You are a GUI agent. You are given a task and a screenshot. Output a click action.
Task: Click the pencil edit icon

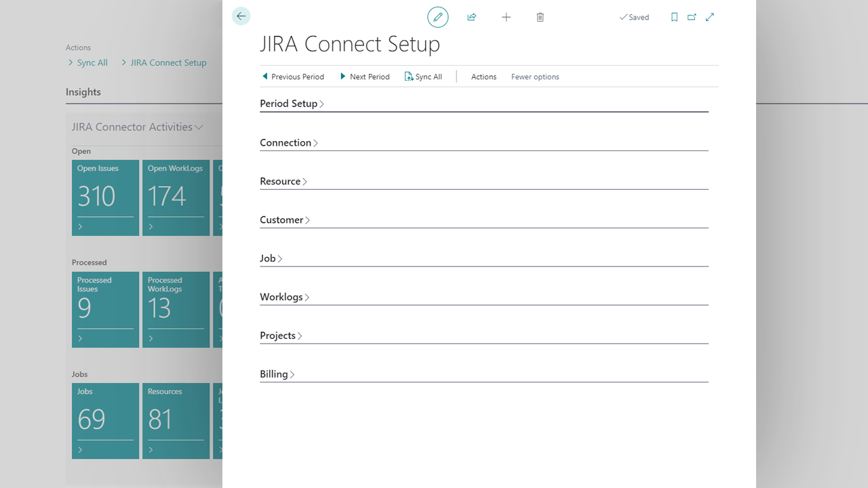[438, 17]
